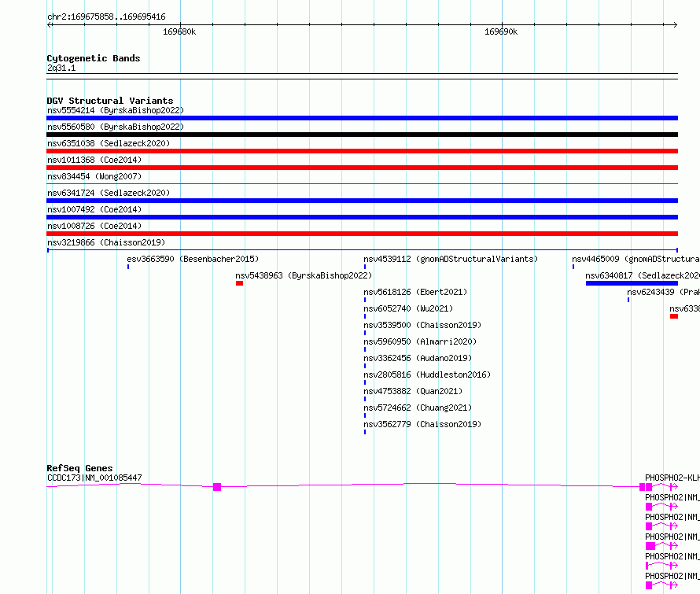Screen dimensions: 700x594
Task: Open nsv5960950 (Almarri2020) variant
Action: click(x=420, y=341)
